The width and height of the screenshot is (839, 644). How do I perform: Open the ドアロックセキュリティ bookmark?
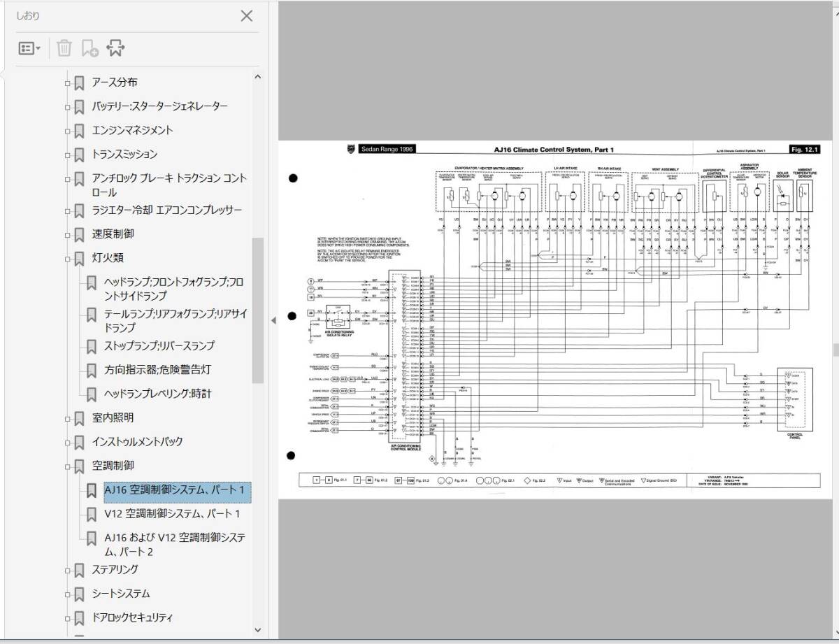tap(132, 617)
